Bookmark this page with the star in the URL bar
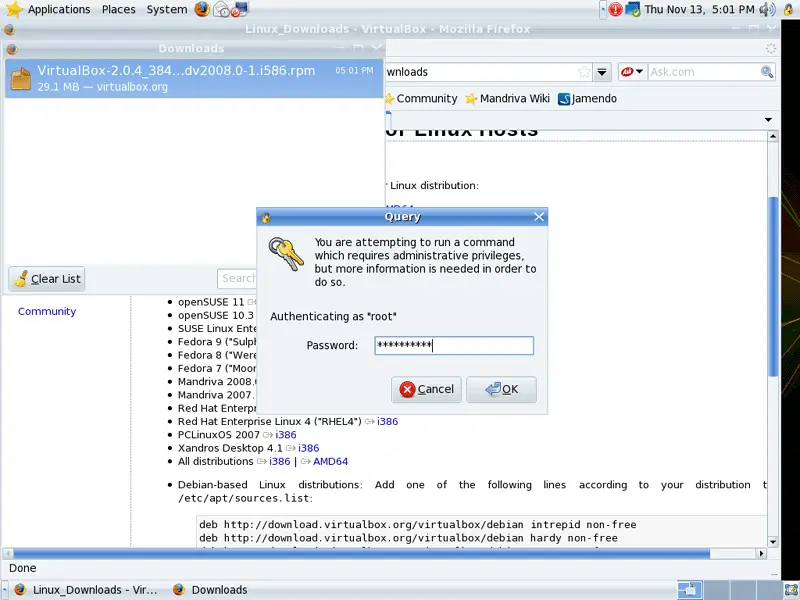This screenshot has width=800, height=600. pyautogui.click(x=584, y=72)
